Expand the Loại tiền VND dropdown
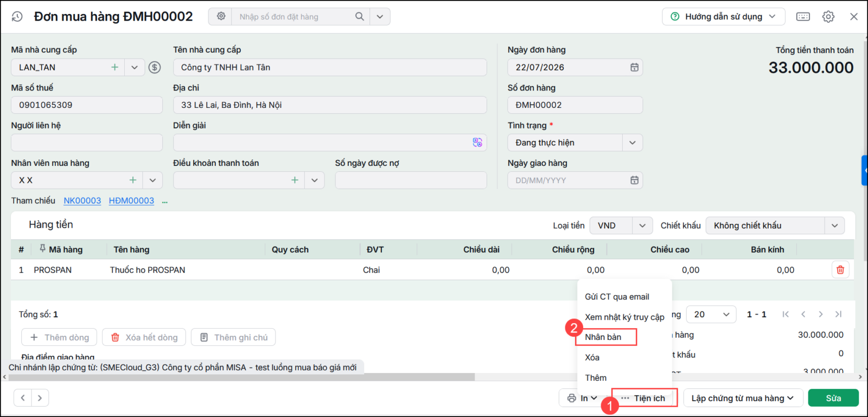Screen dimensions: 868x417 (642, 226)
